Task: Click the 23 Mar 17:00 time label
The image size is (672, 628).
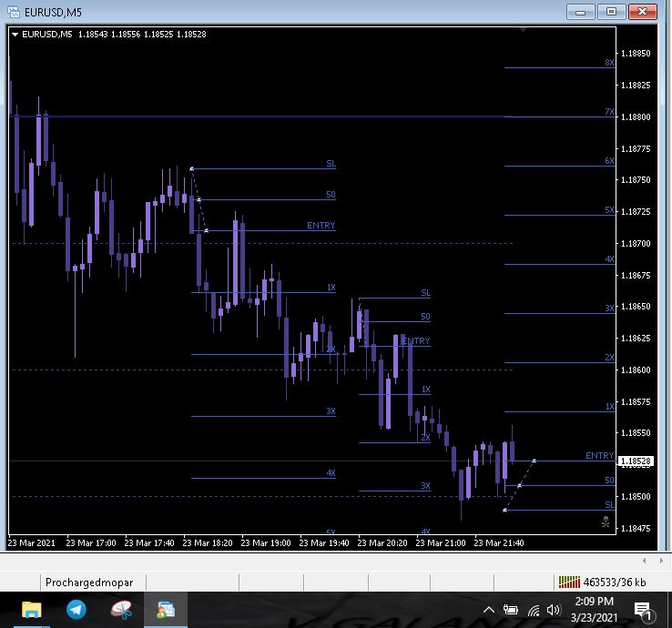Action: tap(91, 542)
